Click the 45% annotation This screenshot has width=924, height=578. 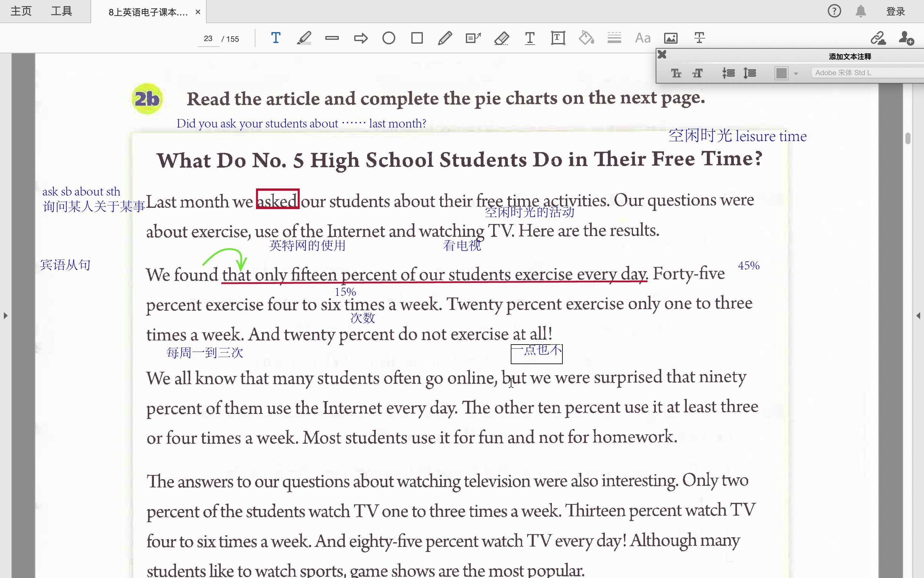click(x=749, y=265)
